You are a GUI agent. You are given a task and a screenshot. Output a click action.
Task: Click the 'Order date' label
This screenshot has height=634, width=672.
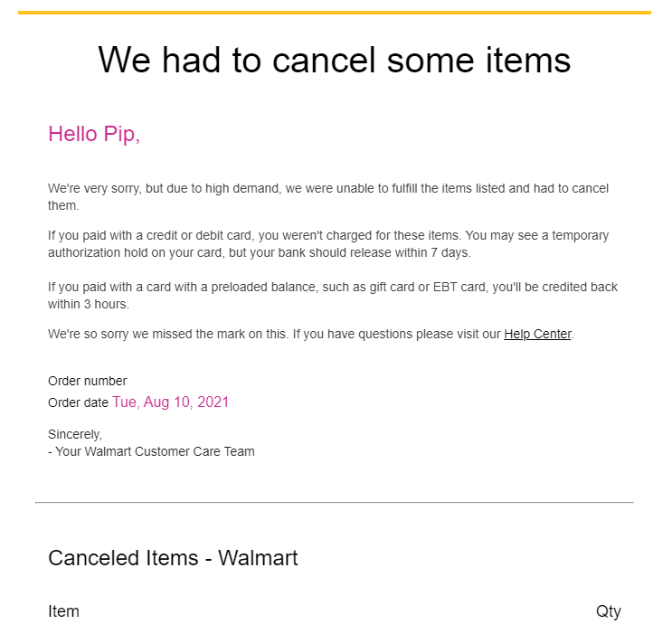pyautogui.click(x=78, y=403)
